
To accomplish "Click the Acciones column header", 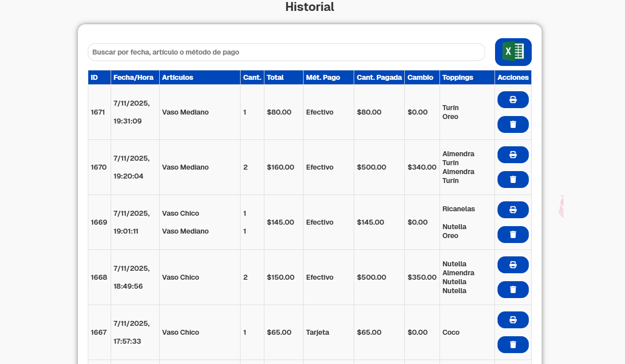I will point(512,77).
